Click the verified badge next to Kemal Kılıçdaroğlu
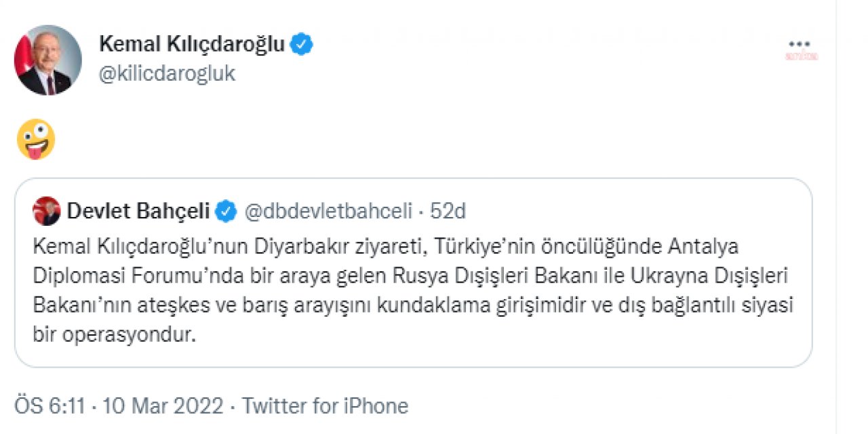 [x=300, y=43]
